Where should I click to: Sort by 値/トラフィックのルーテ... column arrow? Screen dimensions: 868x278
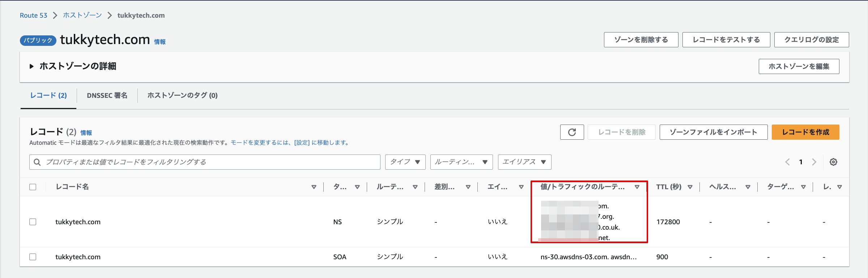click(637, 187)
